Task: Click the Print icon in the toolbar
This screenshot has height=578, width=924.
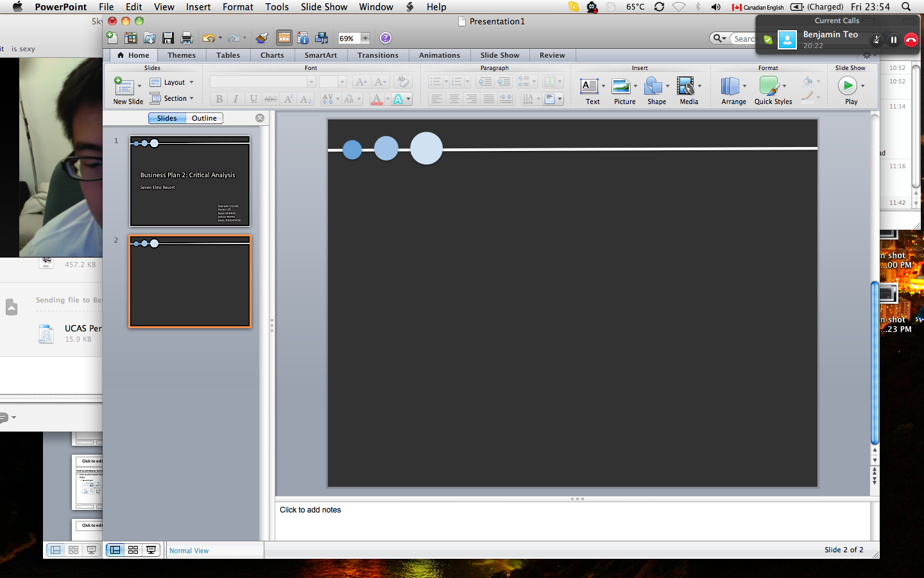Action: click(187, 39)
